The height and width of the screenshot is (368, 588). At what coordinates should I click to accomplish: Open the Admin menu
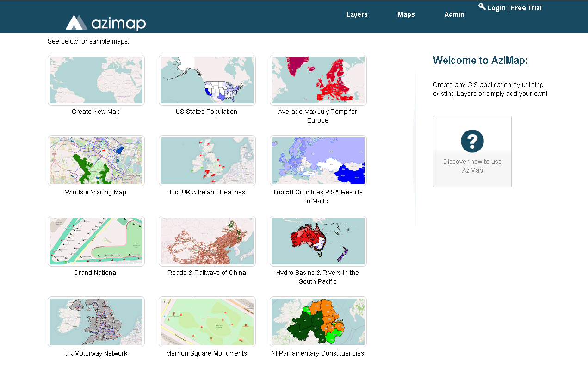tap(454, 14)
